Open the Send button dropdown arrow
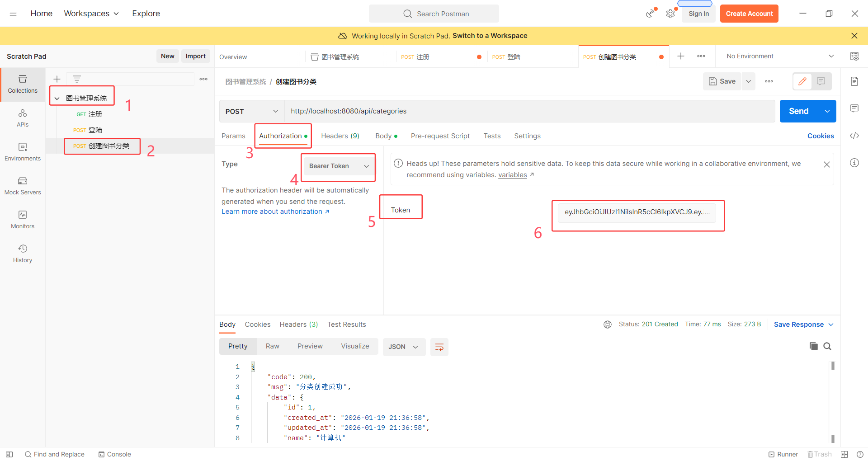This screenshot has width=868, height=461. pos(827,111)
